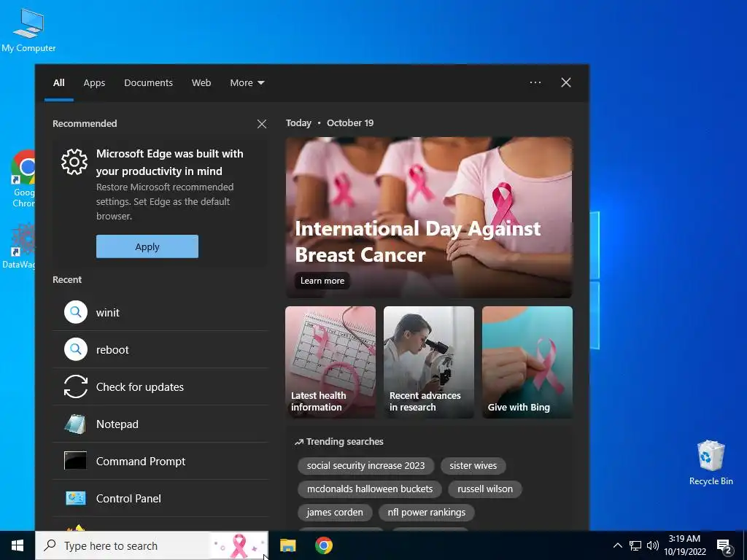Open the taskbar clock showing 3:19 AM
Viewport: 747px width, 560px height.
[x=684, y=545]
